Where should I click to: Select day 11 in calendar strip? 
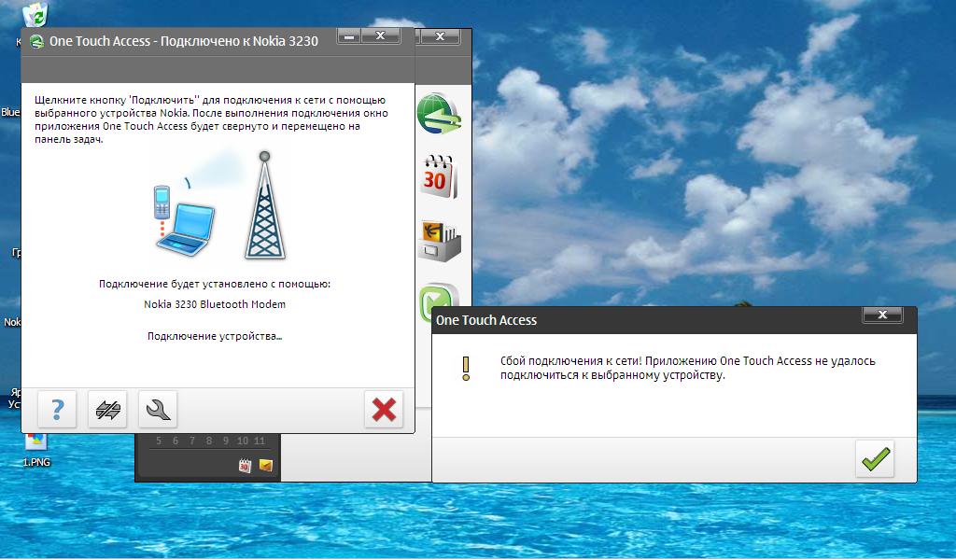(260, 441)
